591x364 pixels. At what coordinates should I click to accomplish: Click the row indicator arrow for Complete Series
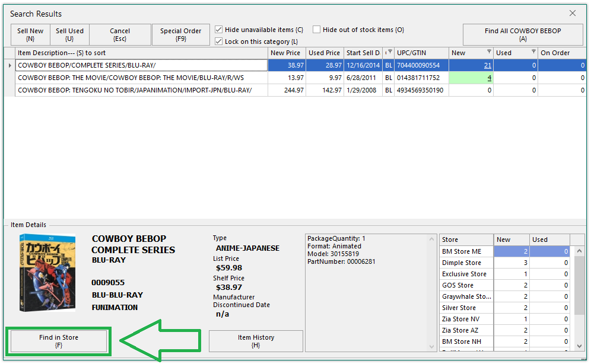[x=10, y=65]
